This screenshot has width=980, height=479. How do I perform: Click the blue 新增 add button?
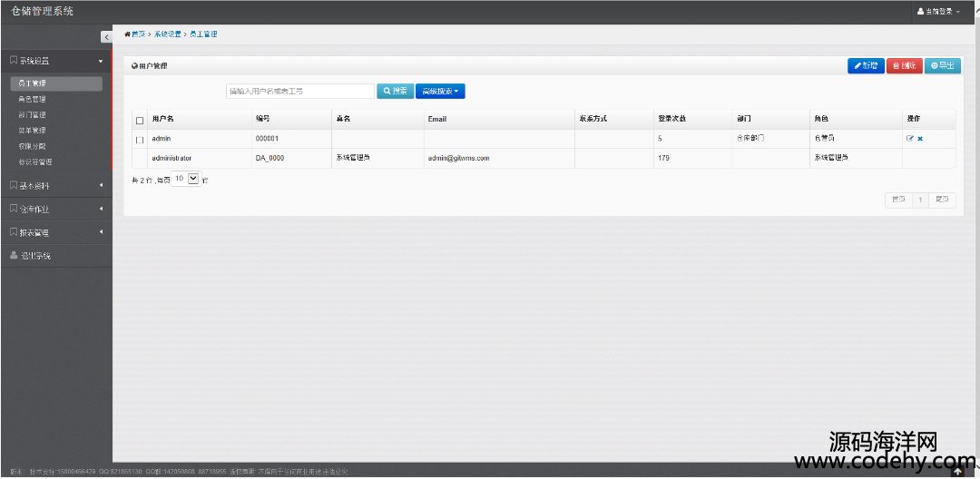click(866, 65)
